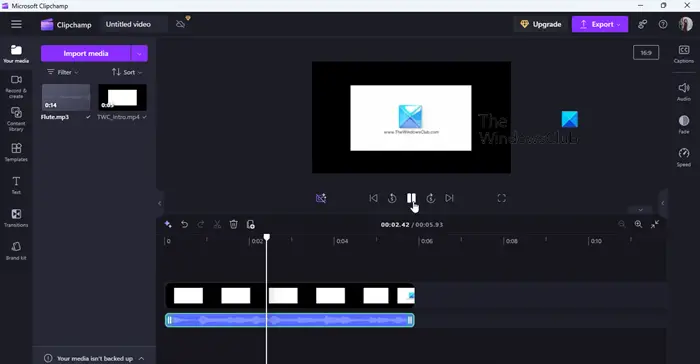This screenshot has width=700, height=364.
Task: Open the Fade properties panel
Action: (683, 124)
